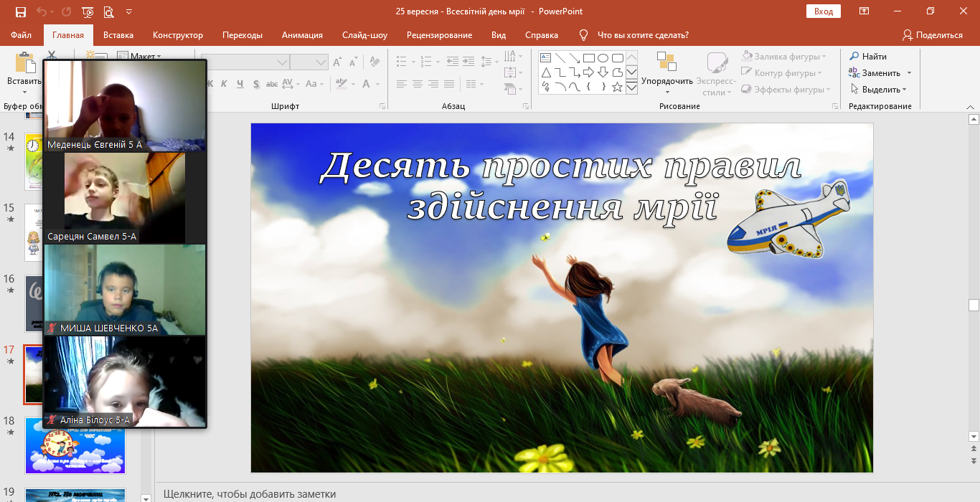980x502 pixels.
Task: Expand the Макет layout dropdown
Action: click(x=139, y=56)
